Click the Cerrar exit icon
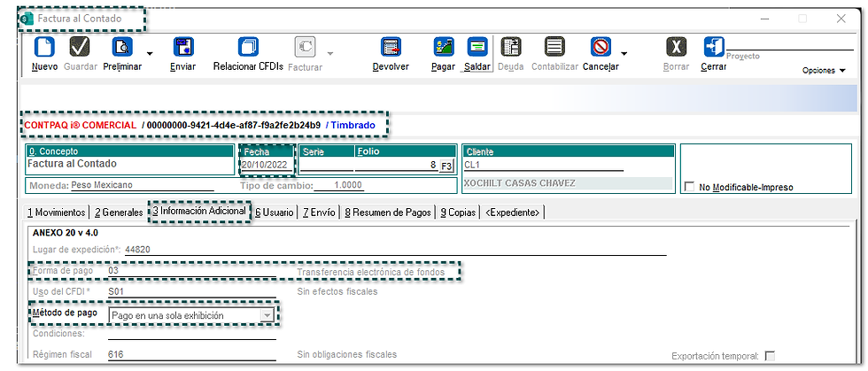The width and height of the screenshot is (868, 371). point(714,47)
